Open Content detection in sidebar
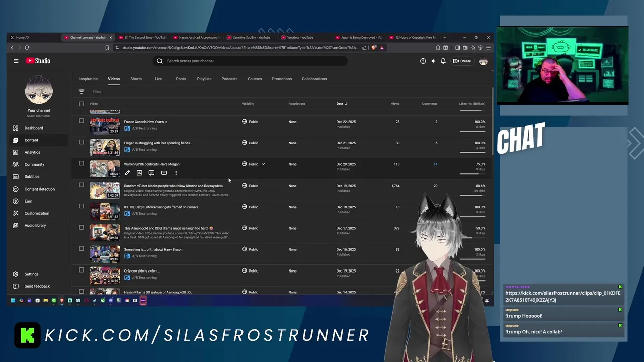The height and width of the screenshot is (362, 644). click(38, 189)
